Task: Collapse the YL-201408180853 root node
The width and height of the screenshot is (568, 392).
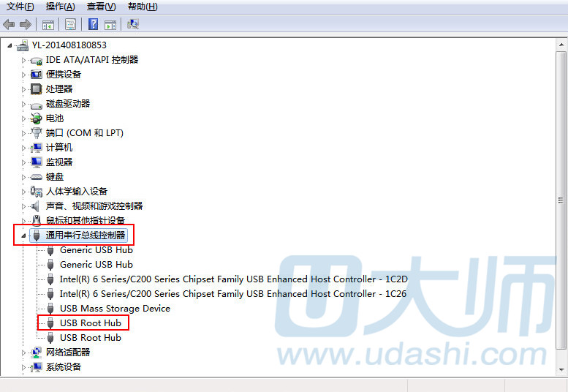Action: [x=10, y=45]
